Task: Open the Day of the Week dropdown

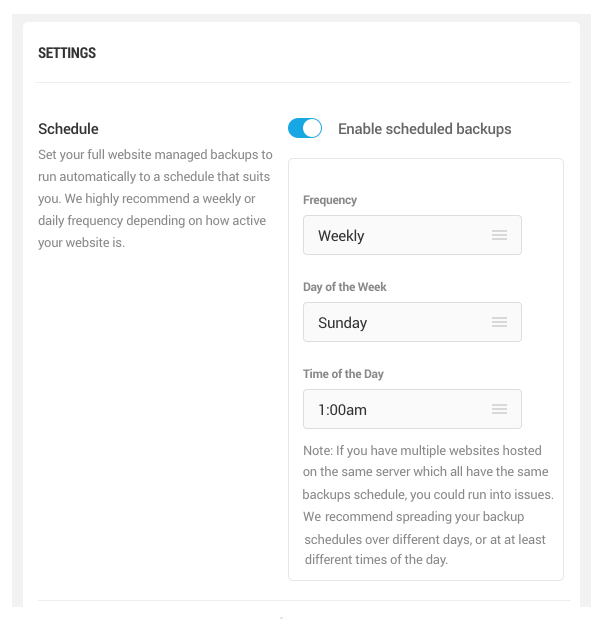Action: 411,322
